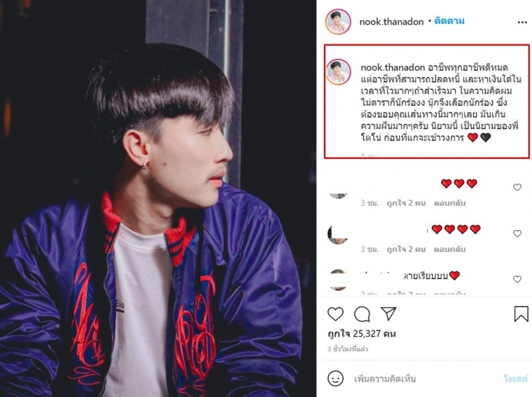532x397 pixels.
Task: Open the three-dot more options menu
Action: pyautogui.click(x=522, y=23)
